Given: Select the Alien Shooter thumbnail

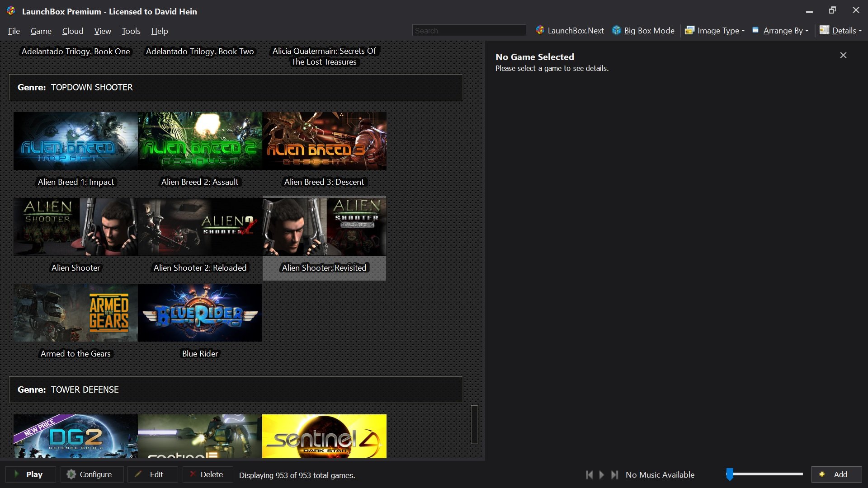Looking at the screenshot, I should point(75,227).
